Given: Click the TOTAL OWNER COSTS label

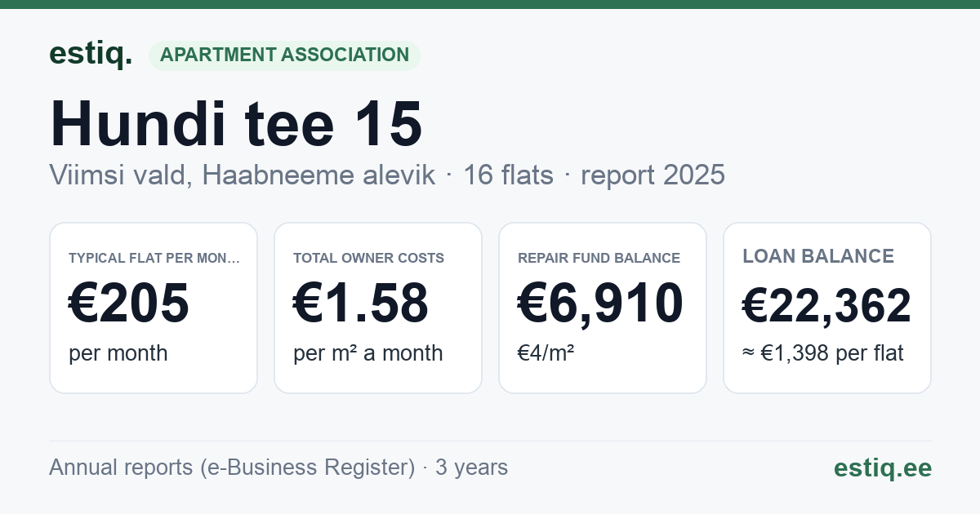Looking at the screenshot, I should click(369, 258).
